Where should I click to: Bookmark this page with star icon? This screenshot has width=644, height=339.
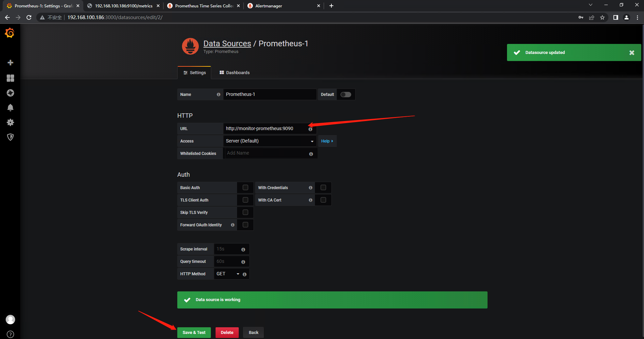coord(602,17)
